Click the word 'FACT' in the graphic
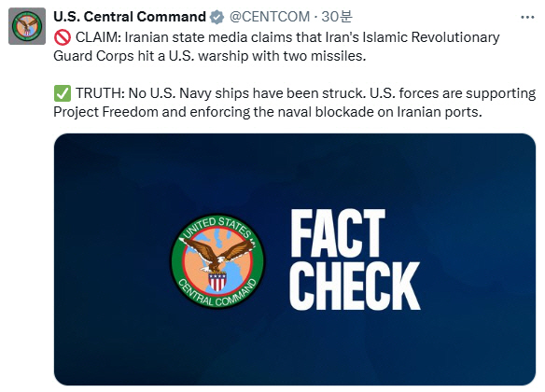Image resolution: width=545 pixels, height=392 pixels. (338, 233)
